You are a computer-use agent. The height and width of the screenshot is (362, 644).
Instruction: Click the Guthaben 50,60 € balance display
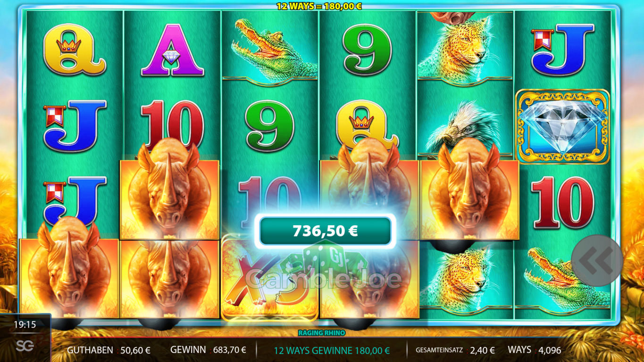(109, 350)
